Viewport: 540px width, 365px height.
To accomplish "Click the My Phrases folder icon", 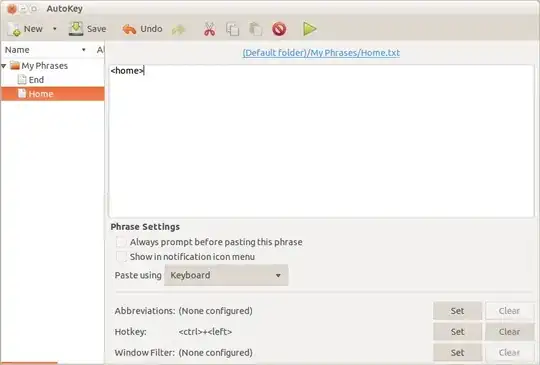I will point(15,65).
